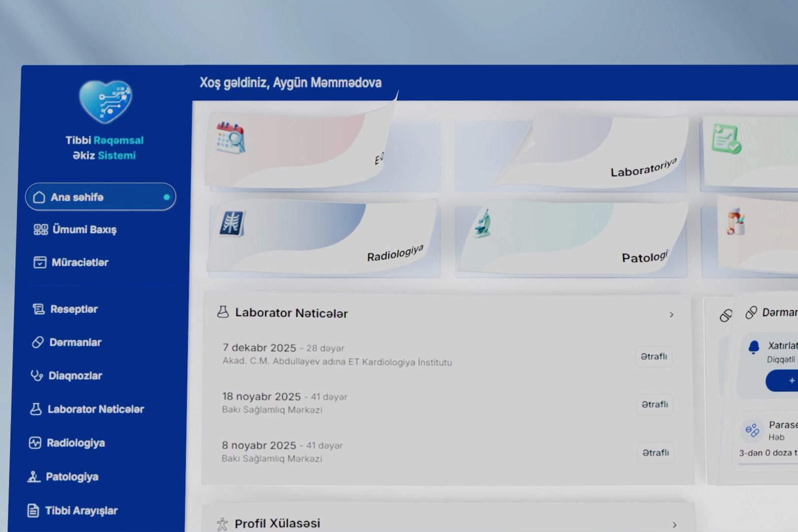Viewport: 798px width, 532px height.
Task: Click the medicine bottle card icon
Action: click(735, 221)
